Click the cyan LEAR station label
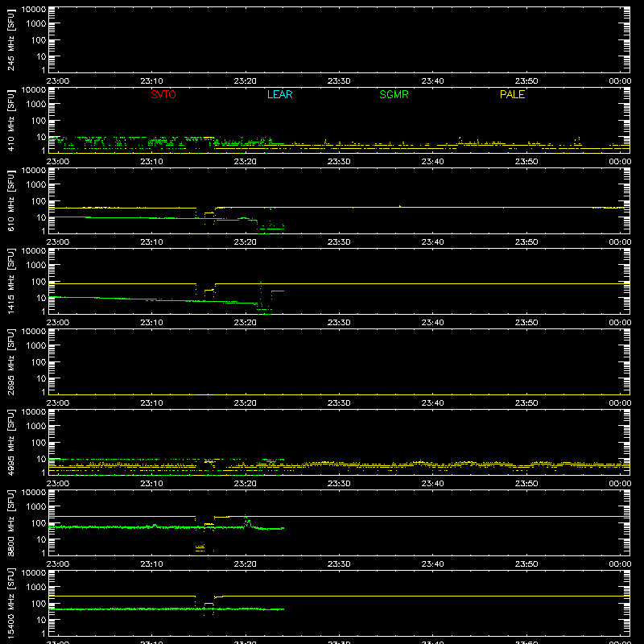 pyautogui.click(x=279, y=94)
